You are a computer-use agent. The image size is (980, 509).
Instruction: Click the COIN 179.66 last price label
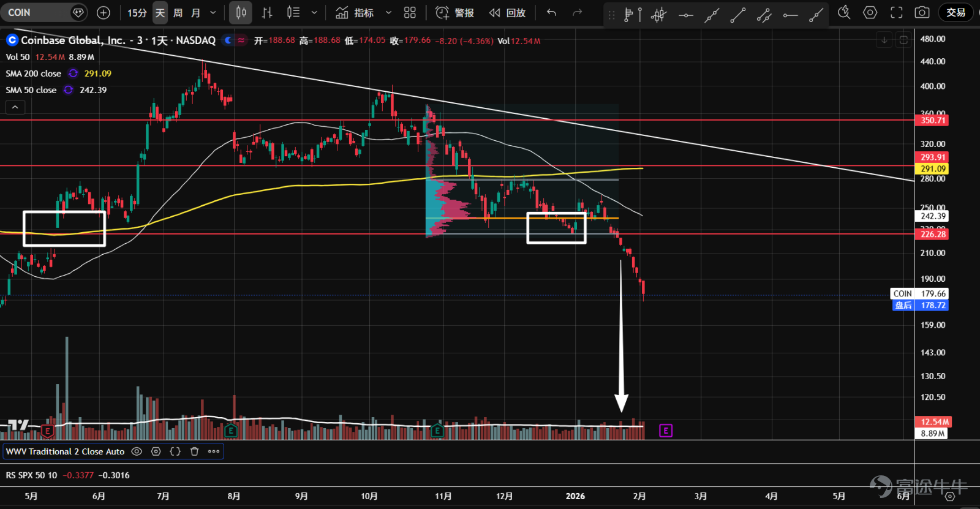[919, 294]
